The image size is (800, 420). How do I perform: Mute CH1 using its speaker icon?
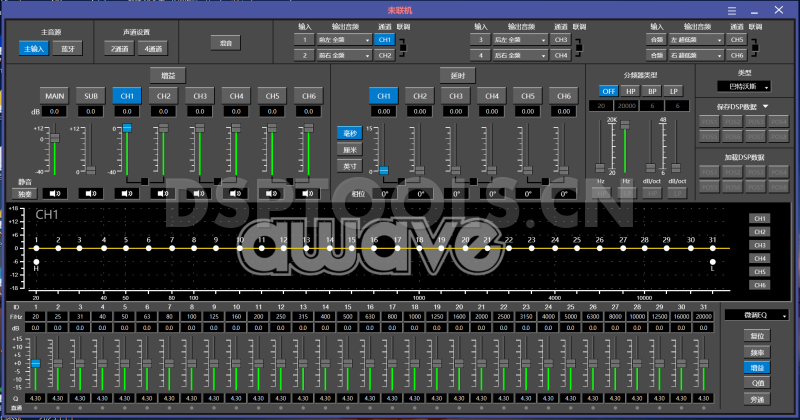[126, 192]
